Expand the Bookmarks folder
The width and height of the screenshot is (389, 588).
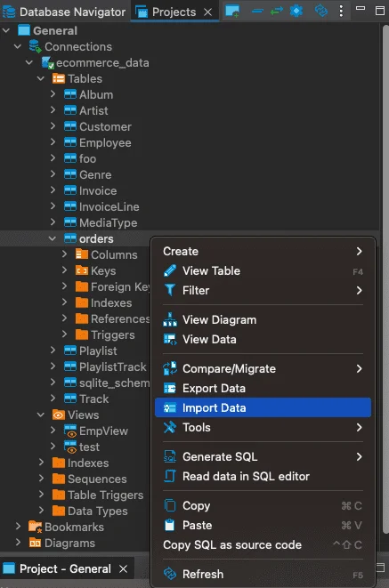point(18,527)
